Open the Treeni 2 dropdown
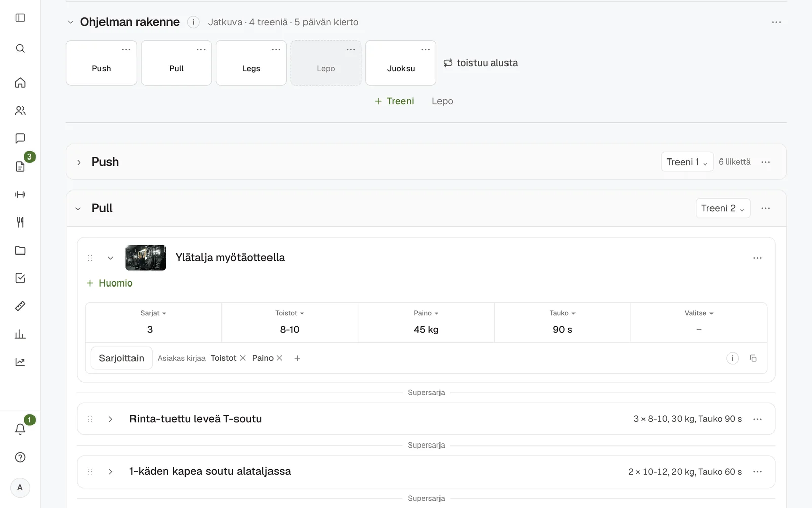 tap(723, 208)
